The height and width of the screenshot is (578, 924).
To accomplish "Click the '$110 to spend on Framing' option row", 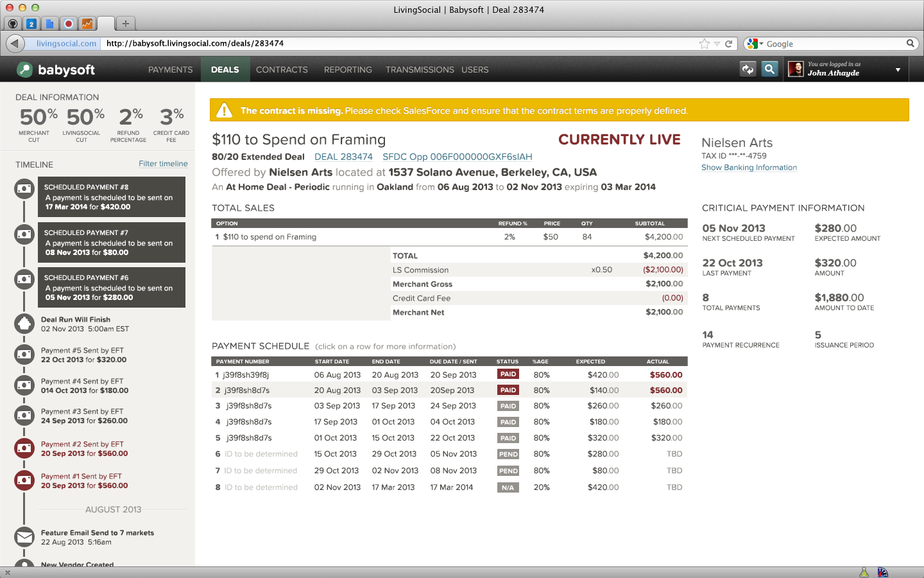I will [449, 237].
